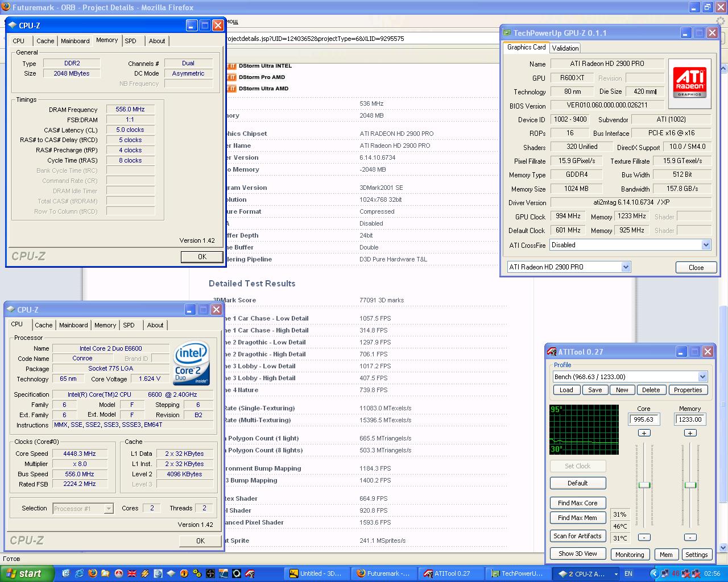
Task: Open ATITool Settings
Action: [x=696, y=555]
